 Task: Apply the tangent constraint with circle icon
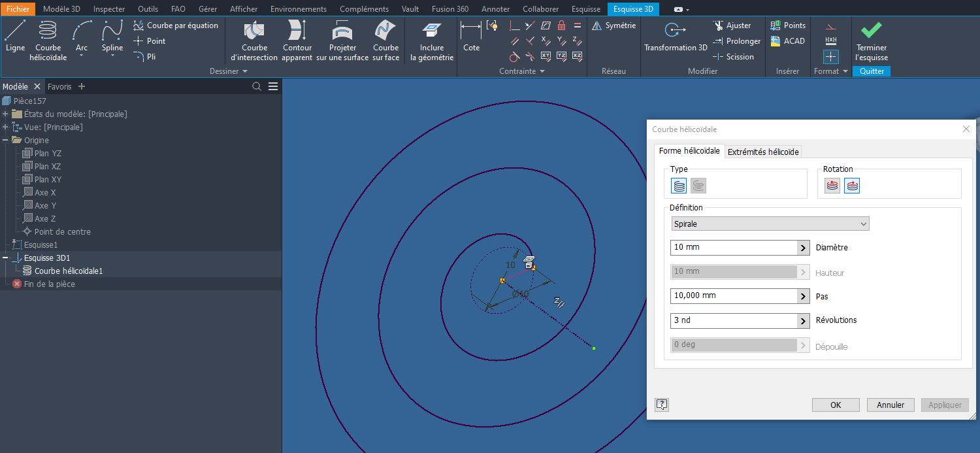point(514,57)
